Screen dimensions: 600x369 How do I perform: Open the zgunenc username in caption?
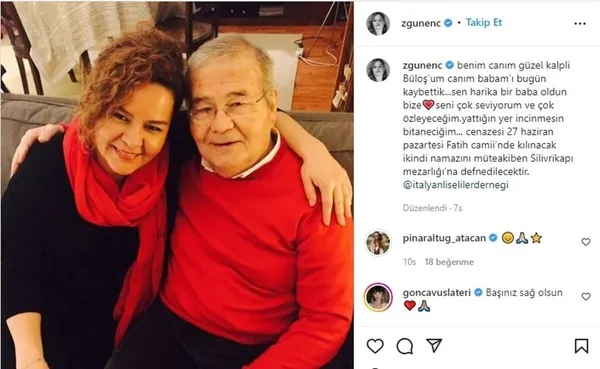pos(422,65)
